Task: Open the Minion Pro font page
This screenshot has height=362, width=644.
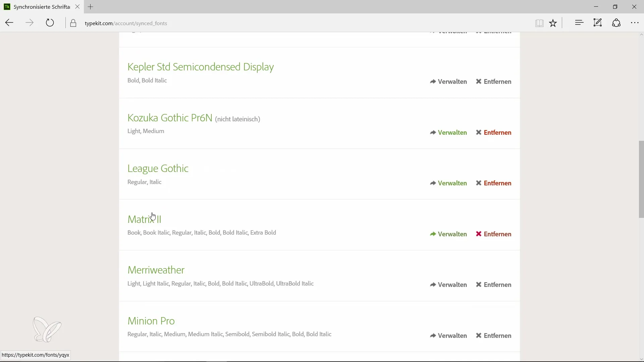Action: pos(151,321)
